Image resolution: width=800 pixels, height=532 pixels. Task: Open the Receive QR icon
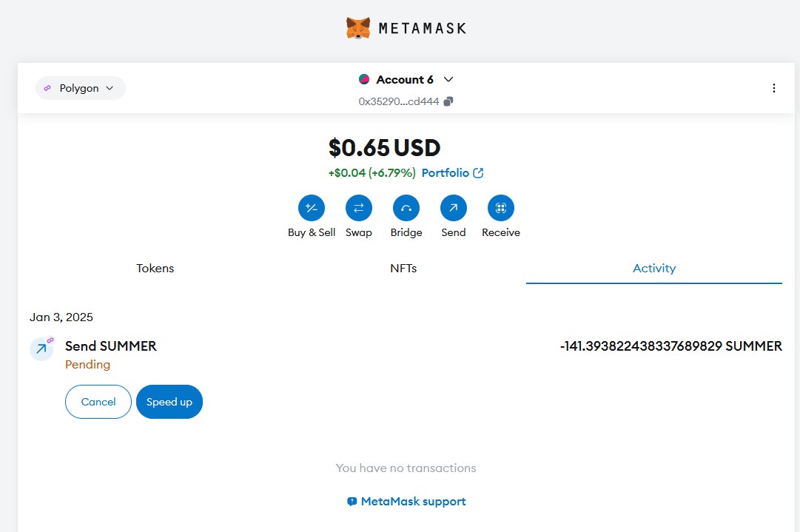point(501,208)
